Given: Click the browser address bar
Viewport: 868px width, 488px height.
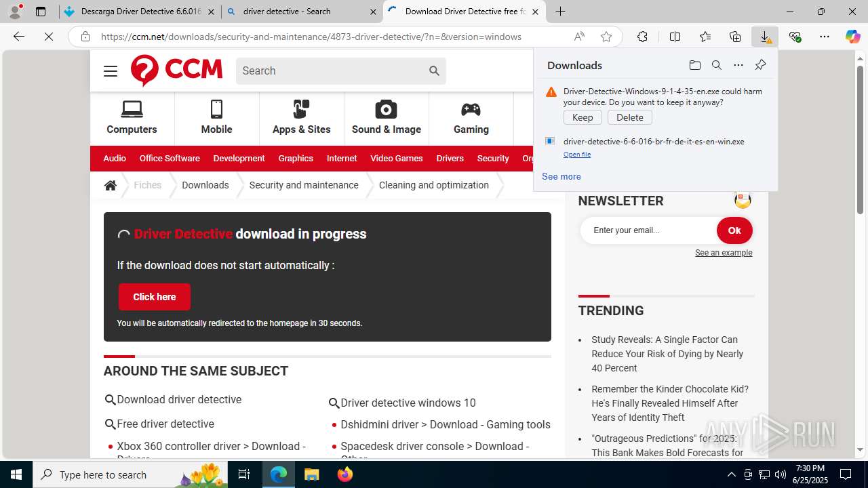Looking at the screenshot, I should pos(311,37).
